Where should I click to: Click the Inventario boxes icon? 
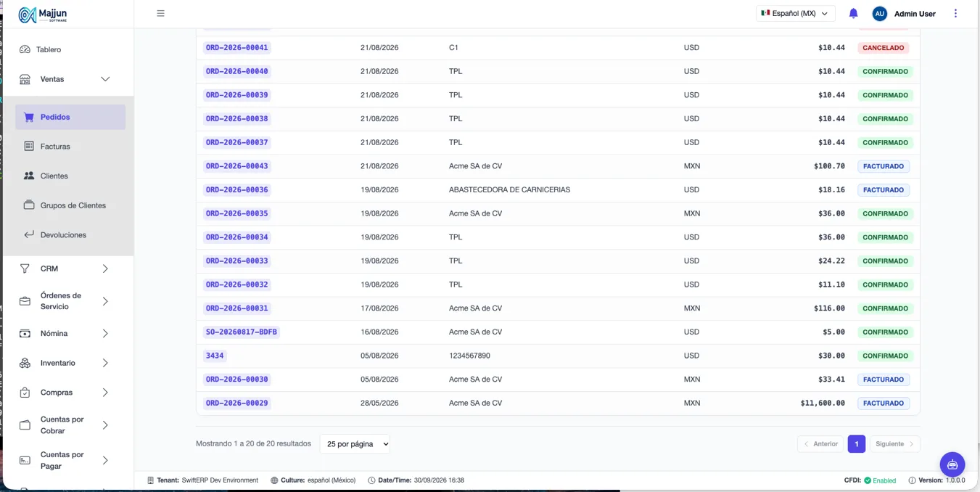click(25, 363)
